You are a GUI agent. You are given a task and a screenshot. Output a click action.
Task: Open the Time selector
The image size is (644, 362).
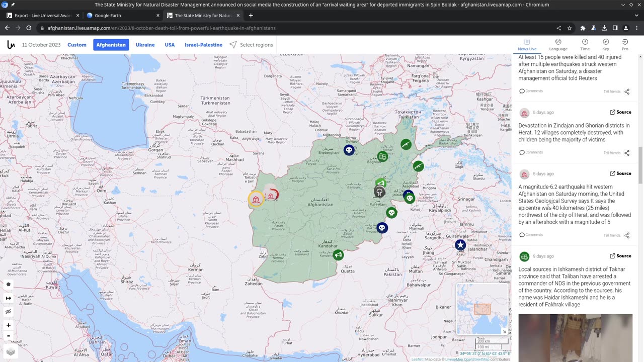[x=585, y=45]
